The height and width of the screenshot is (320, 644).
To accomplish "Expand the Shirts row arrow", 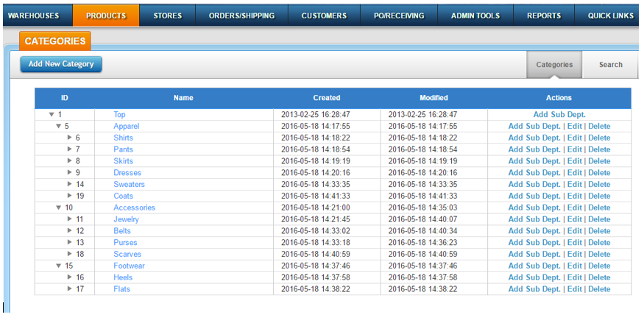I will (x=70, y=138).
